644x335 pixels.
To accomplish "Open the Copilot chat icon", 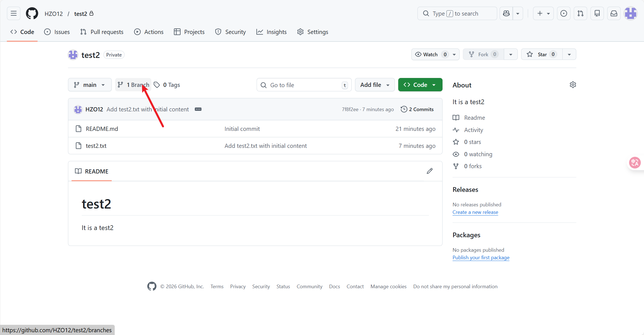I will (x=506, y=13).
